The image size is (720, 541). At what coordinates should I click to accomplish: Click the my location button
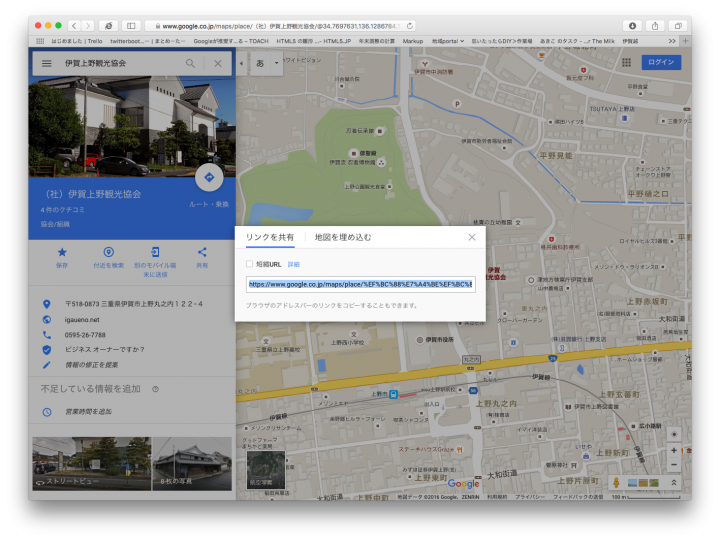tap(674, 434)
